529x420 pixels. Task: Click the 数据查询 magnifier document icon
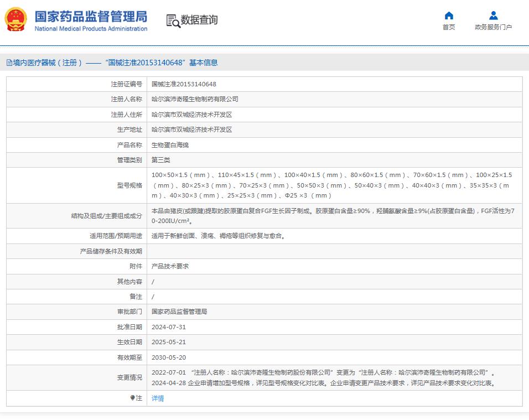click(173, 20)
